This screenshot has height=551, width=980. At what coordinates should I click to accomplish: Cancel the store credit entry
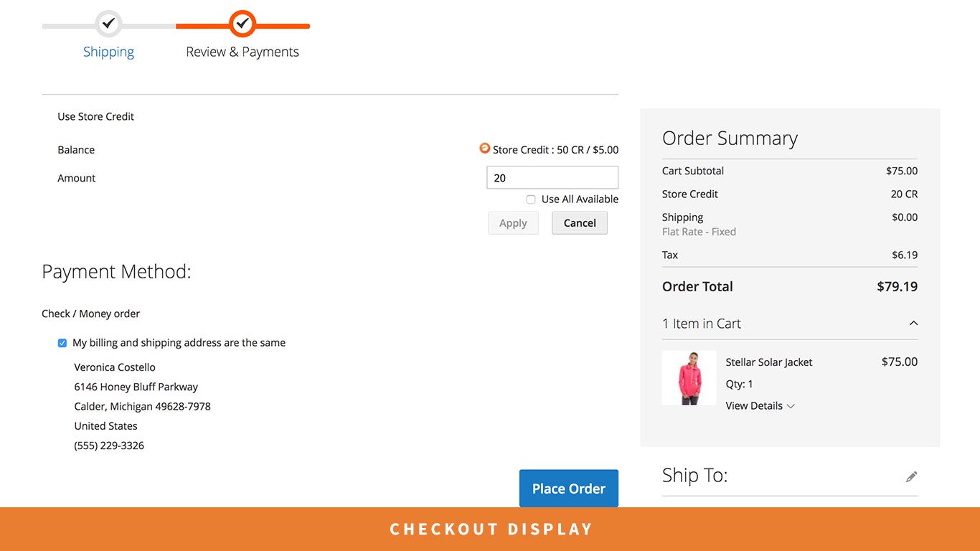[x=579, y=223]
